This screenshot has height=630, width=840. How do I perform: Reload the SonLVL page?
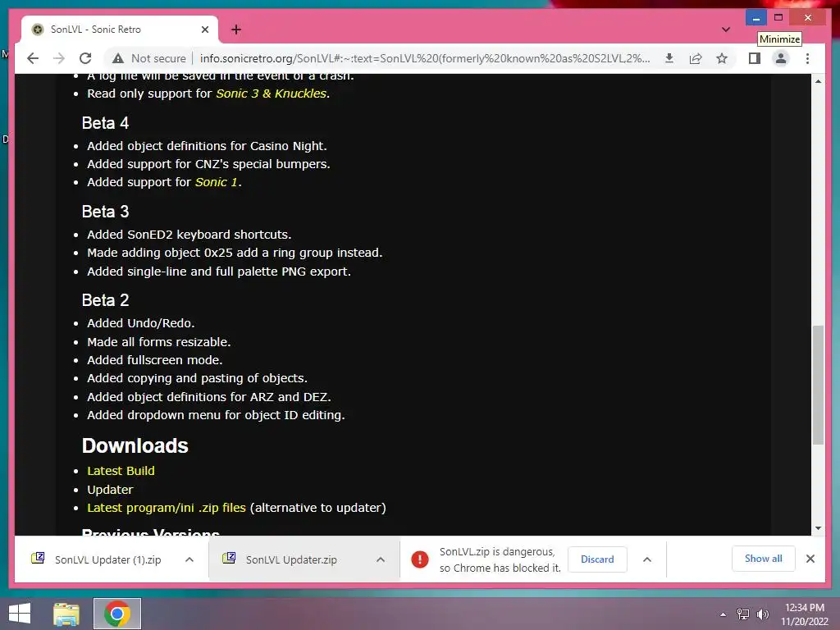click(85, 58)
